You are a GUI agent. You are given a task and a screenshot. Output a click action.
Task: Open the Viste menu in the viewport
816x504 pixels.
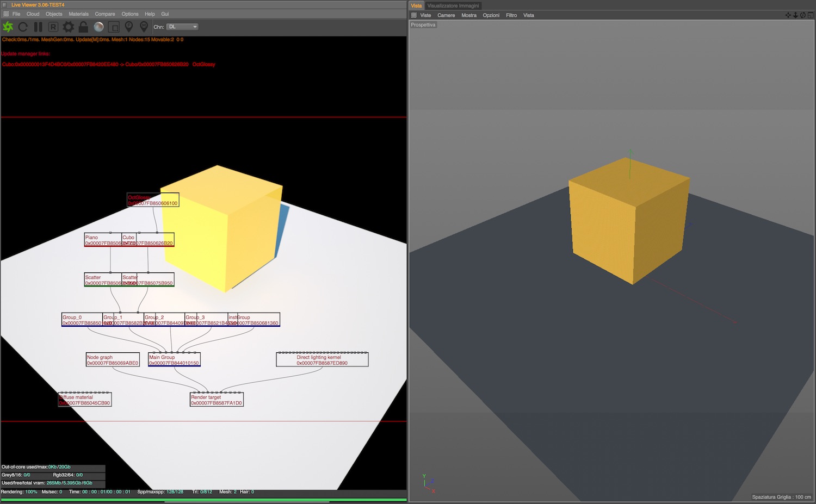pos(425,15)
